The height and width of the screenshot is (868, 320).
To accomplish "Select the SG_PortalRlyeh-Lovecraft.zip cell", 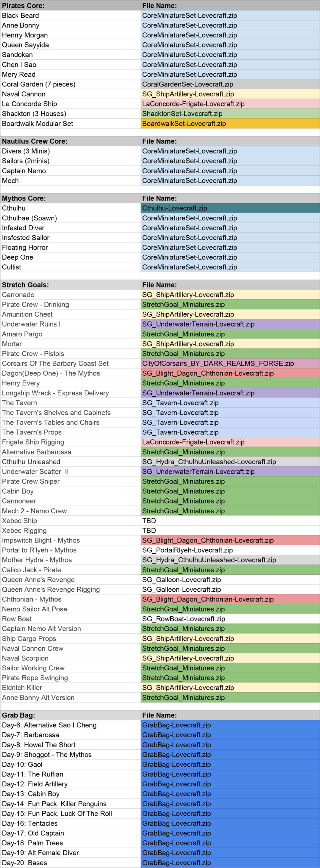I will click(x=230, y=550).
